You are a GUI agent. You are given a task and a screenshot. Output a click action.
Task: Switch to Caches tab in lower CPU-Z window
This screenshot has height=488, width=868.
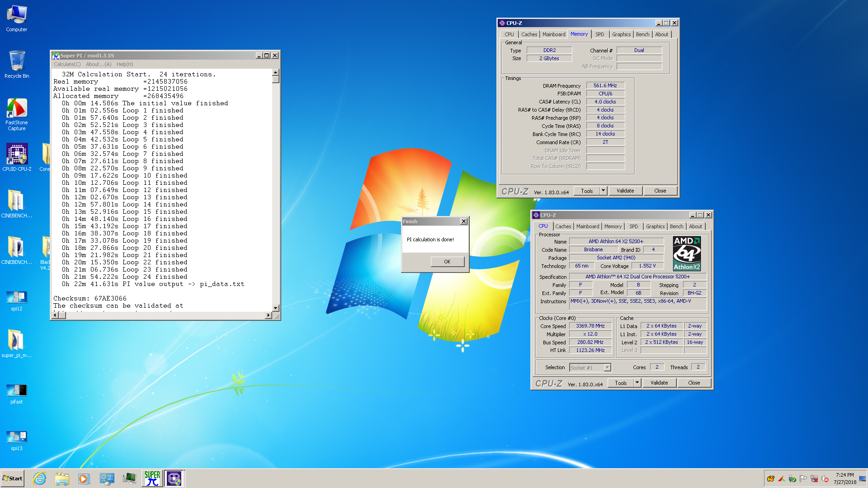pyautogui.click(x=563, y=226)
